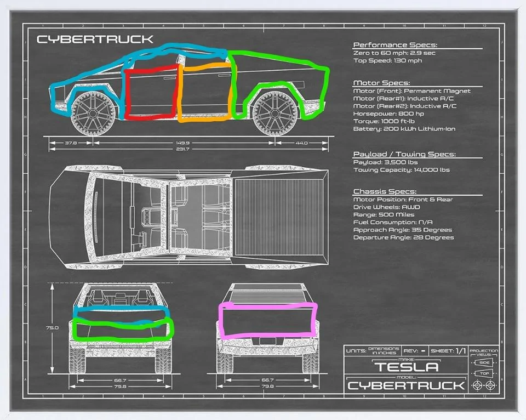Click the 'Motor Specs:' heading
This screenshot has height=420, width=526.
[381, 83]
